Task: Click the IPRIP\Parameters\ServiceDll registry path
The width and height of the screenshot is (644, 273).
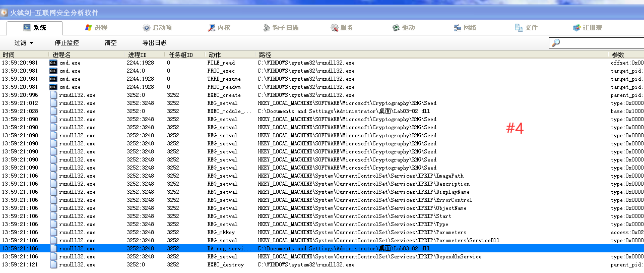Action: click(x=378, y=241)
